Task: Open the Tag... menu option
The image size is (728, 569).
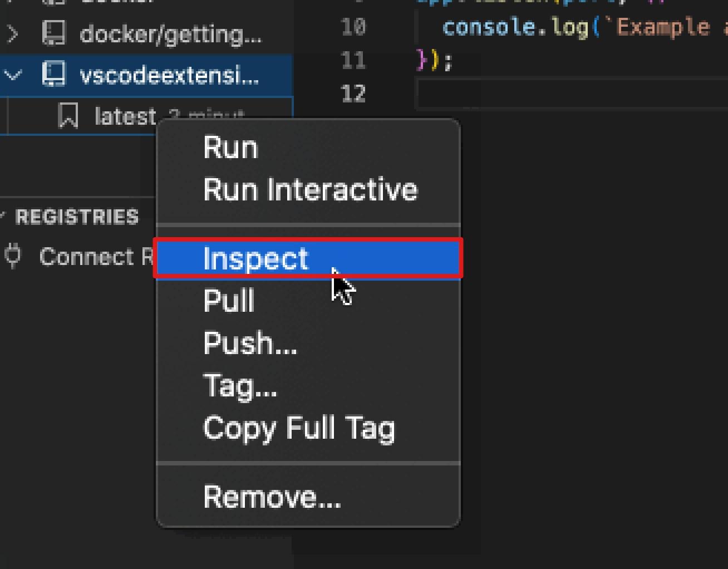Action: pyautogui.click(x=240, y=385)
